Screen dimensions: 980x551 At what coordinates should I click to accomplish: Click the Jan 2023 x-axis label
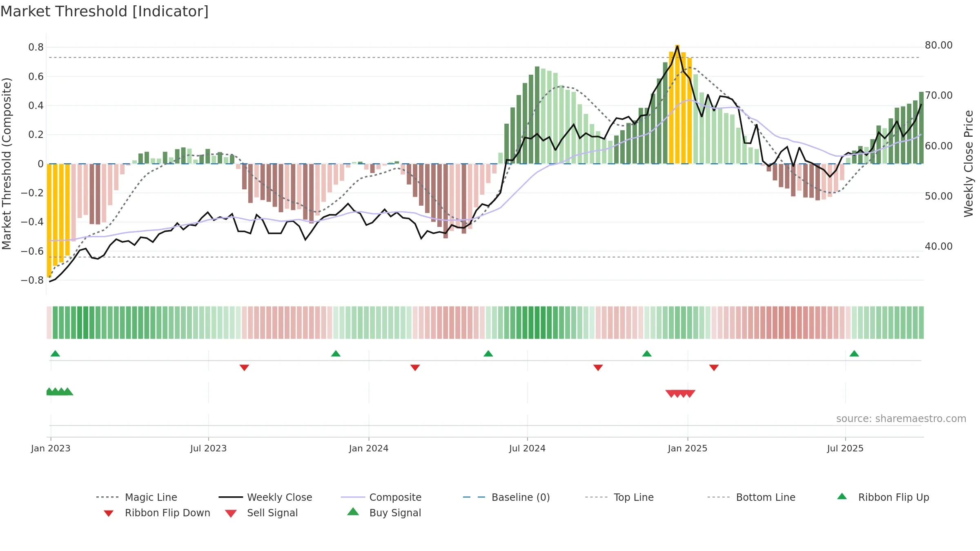coord(51,448)
